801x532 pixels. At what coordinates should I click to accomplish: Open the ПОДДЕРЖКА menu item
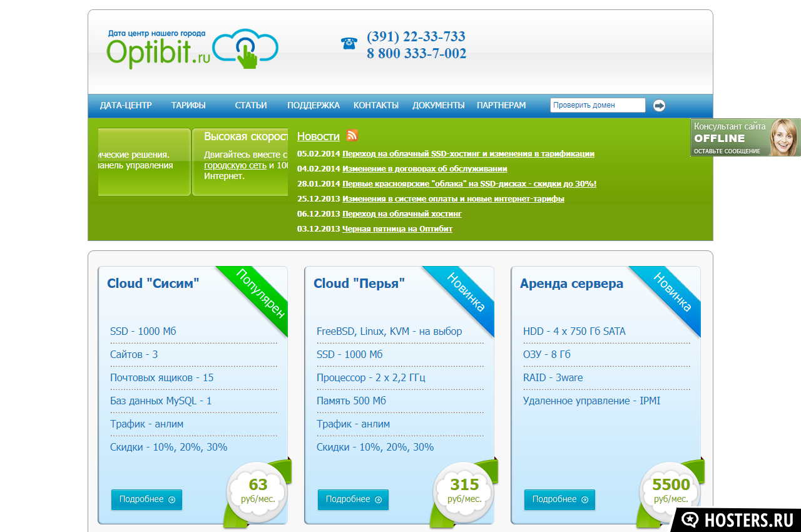pos(314,105)
